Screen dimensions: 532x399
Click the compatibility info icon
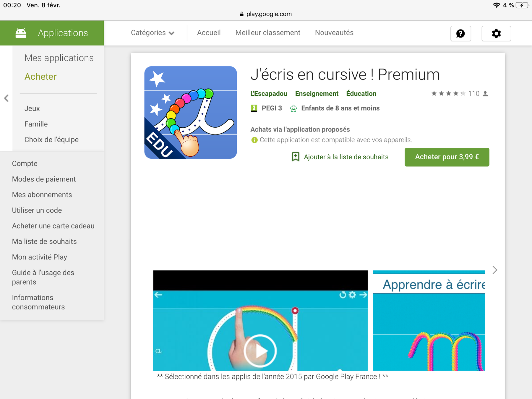click(x=254, y=140)
